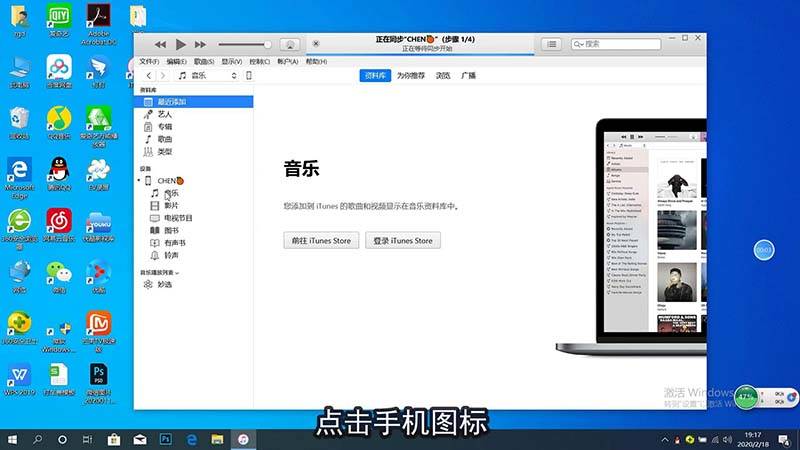Collapse the 音乐播放列表 section chevron
Image resolution: width=800 pixels, height=450 pixels.
click(x=177, y=273)
